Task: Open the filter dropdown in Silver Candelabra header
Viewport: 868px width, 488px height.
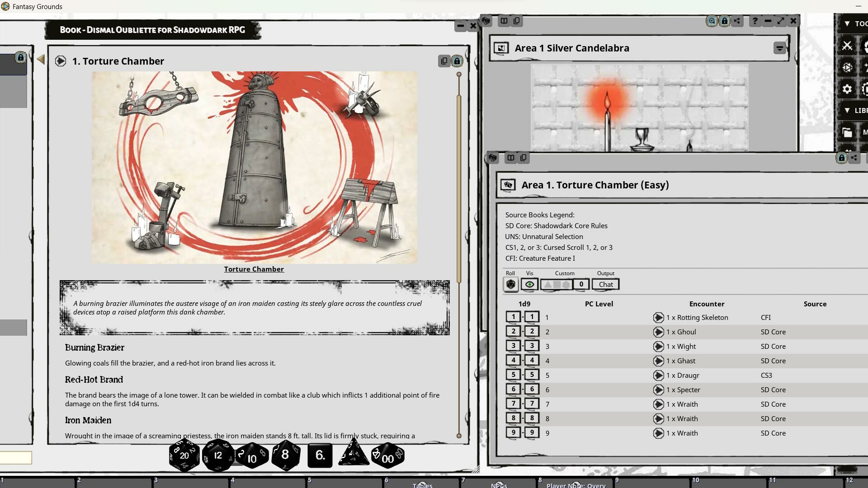Action: click(779, 48)
